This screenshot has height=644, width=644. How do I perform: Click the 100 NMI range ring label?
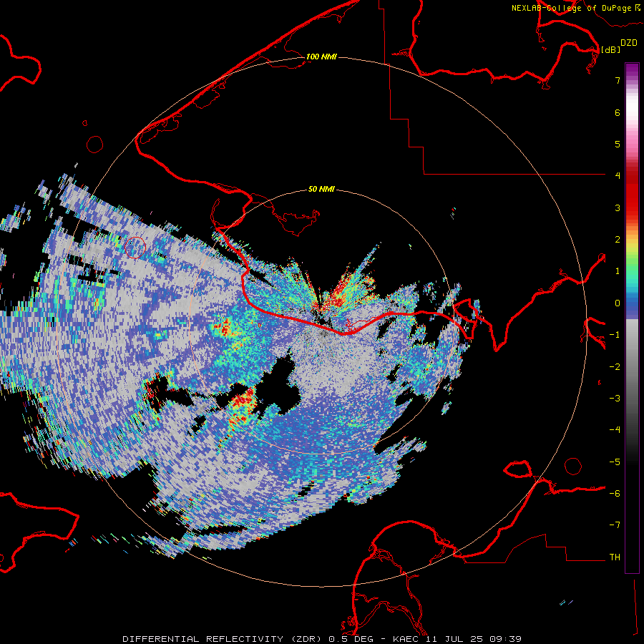[x=321, y=57]
